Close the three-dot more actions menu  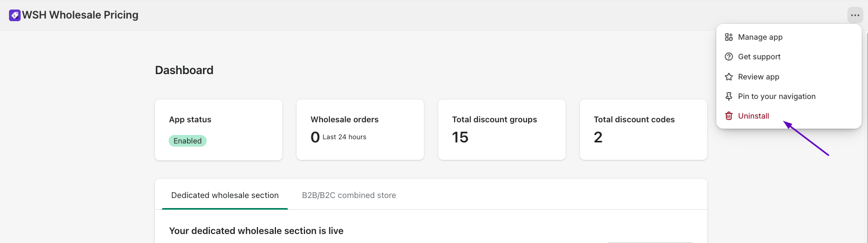pyautogui.click(x=855, y=15)
